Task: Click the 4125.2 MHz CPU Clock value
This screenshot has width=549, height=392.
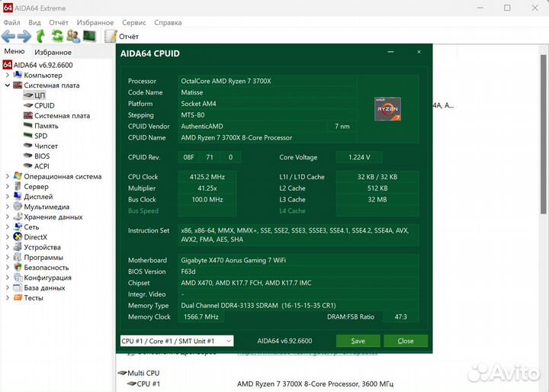Action: [207, 177]
